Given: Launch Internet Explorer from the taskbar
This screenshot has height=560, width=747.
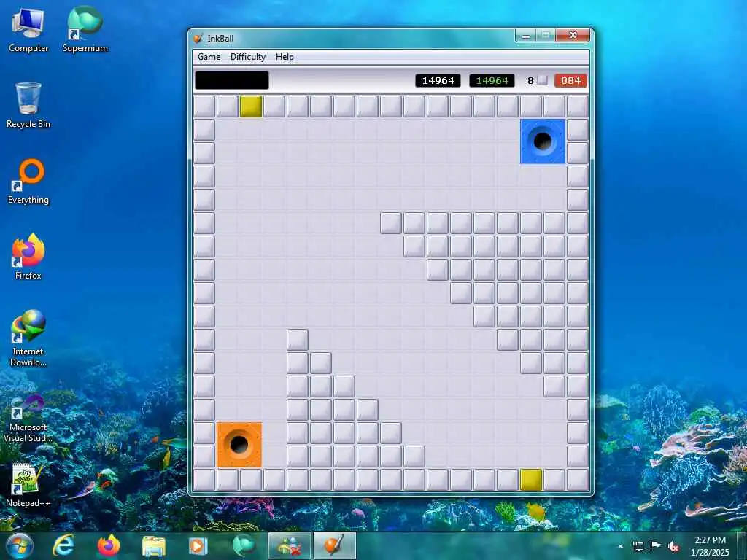Looking at the screenshot, I should [63, 545].
